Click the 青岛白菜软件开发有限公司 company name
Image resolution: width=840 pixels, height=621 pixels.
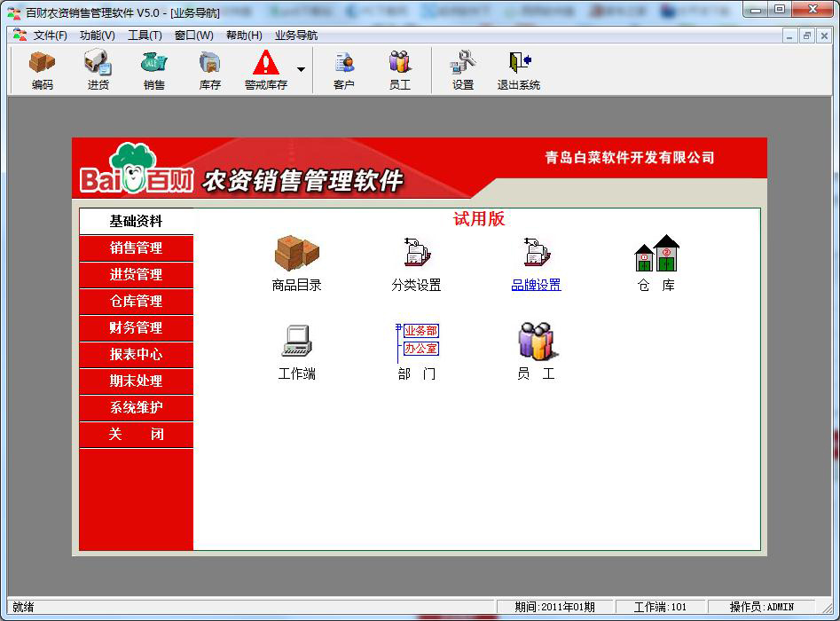(630, 158)
